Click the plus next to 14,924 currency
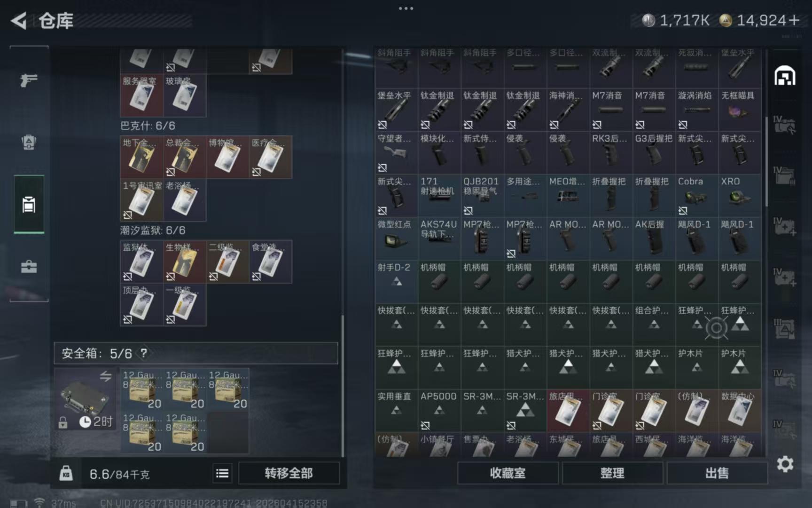 (794, 20)
